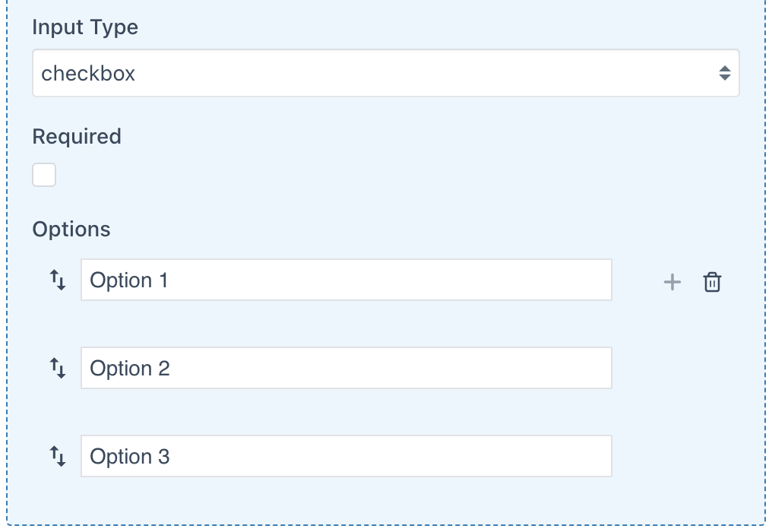Image resolution: width=772 pixels, height=532 pixels.
Task: Click inside the Option 2 text field
Action: coord(346,368)
